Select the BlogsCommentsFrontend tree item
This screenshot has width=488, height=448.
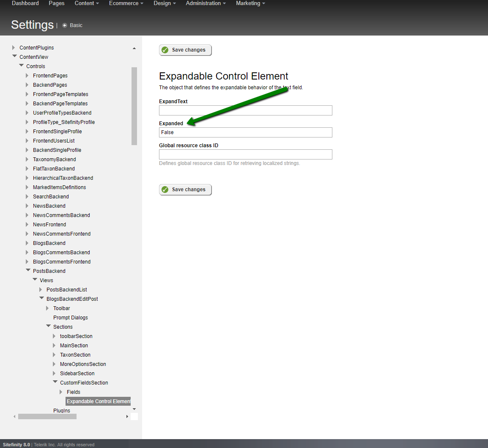(x=62, y=262)
